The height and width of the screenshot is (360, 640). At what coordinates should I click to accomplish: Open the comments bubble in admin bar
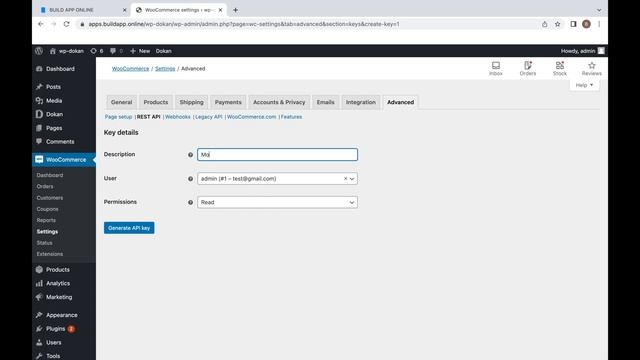[116, 51]
